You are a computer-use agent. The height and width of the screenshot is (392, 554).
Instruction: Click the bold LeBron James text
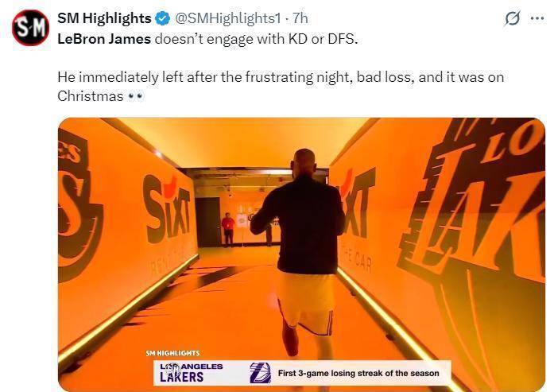(x=104, y=39)
